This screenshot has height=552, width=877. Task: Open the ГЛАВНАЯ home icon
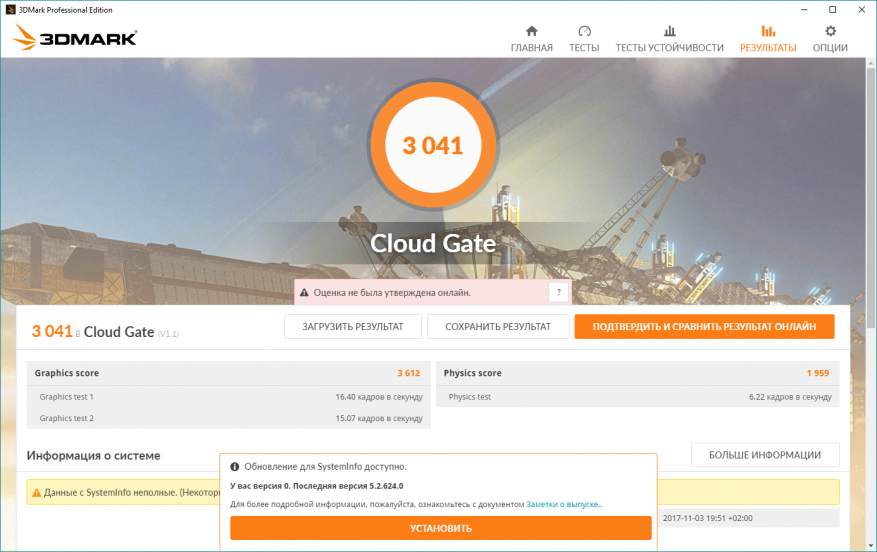[x=531, y=31]
